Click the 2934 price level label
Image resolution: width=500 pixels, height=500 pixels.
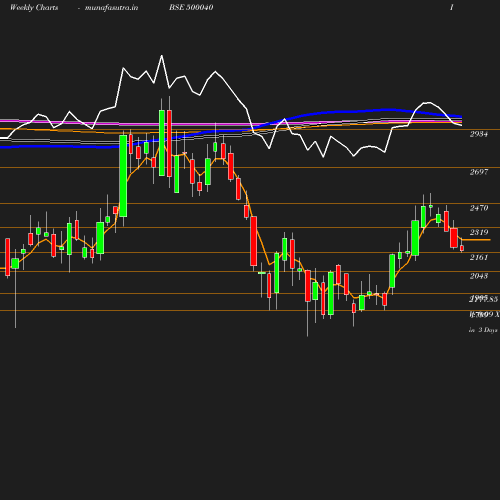tap(479, 134)
